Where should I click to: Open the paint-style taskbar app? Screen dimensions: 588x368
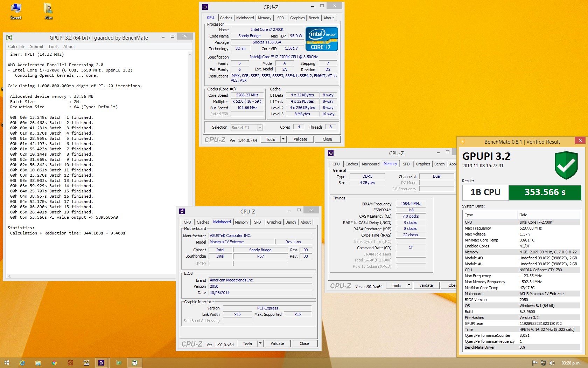pos(86,363)
